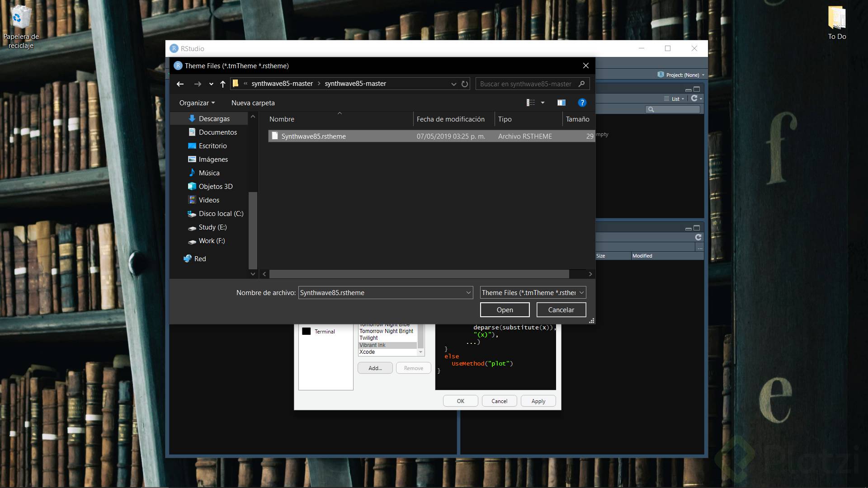The image size is (868, 488).
Task: Open the Project: (None) menu in RStudio
Action: pos(681,75)
